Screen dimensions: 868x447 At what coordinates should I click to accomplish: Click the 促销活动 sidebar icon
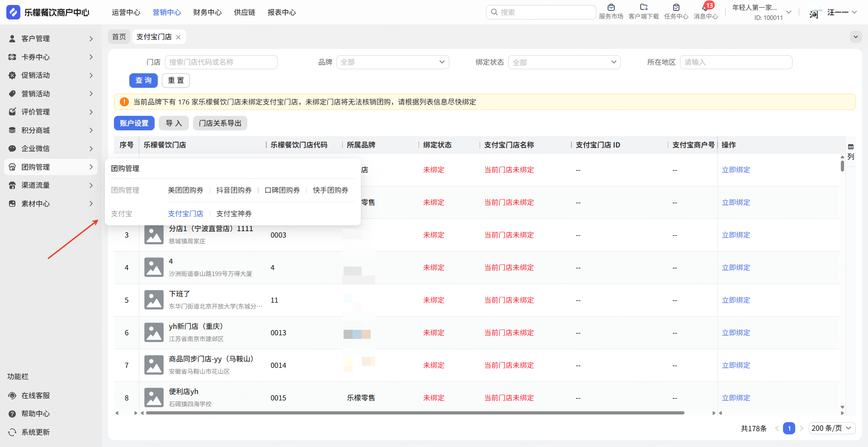(x=12, y=76)
